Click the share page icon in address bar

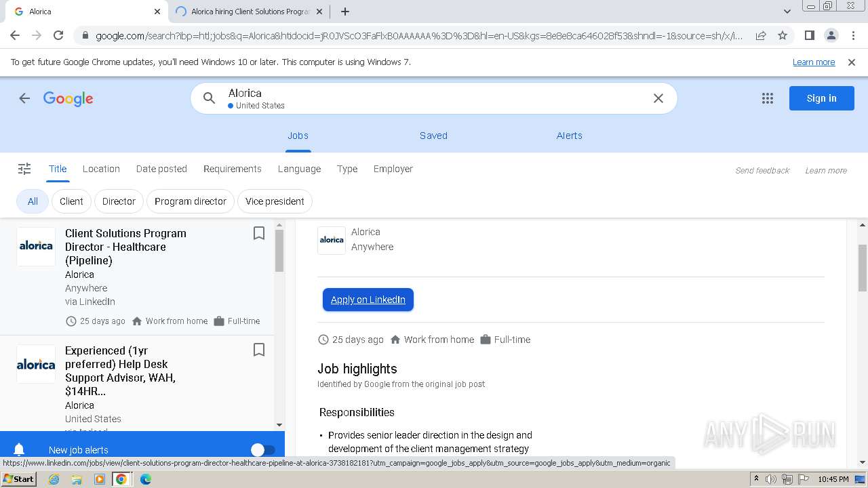tap(761, 35)
